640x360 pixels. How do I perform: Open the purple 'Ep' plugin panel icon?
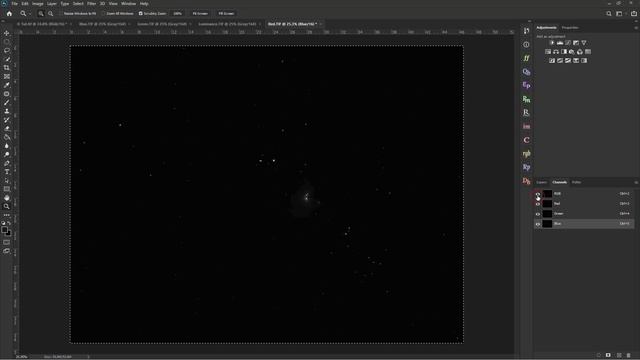pyautogui.click(x=526, y=85)
